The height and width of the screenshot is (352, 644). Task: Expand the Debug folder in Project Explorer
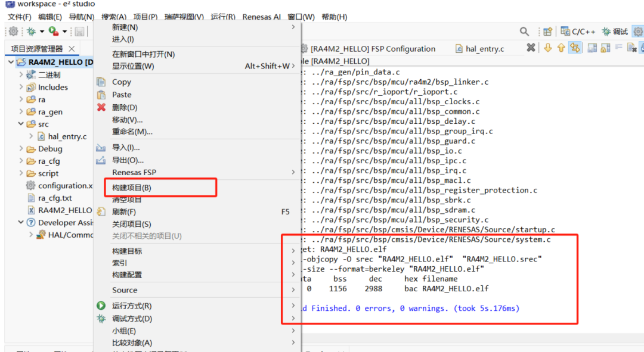pyautogui.click(x=20, y=148)
